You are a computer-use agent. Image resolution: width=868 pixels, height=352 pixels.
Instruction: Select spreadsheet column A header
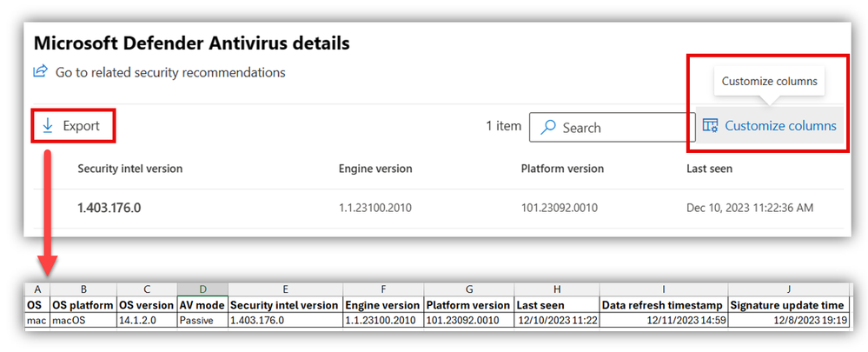37,289
